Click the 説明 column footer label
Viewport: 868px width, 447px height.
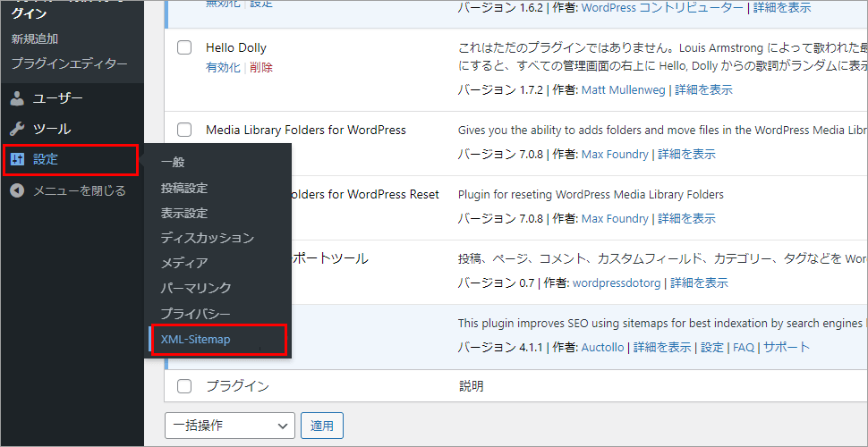[471, 386]
